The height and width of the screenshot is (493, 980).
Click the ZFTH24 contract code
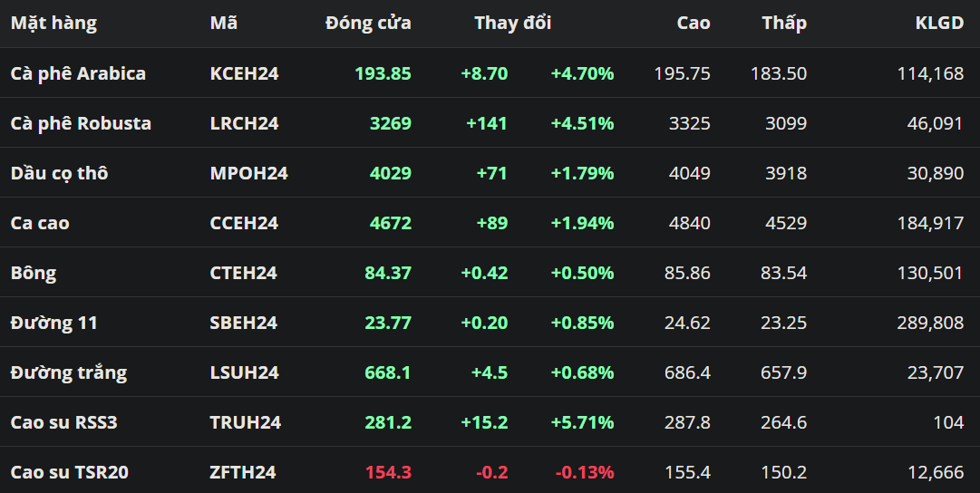click(243, 472)
